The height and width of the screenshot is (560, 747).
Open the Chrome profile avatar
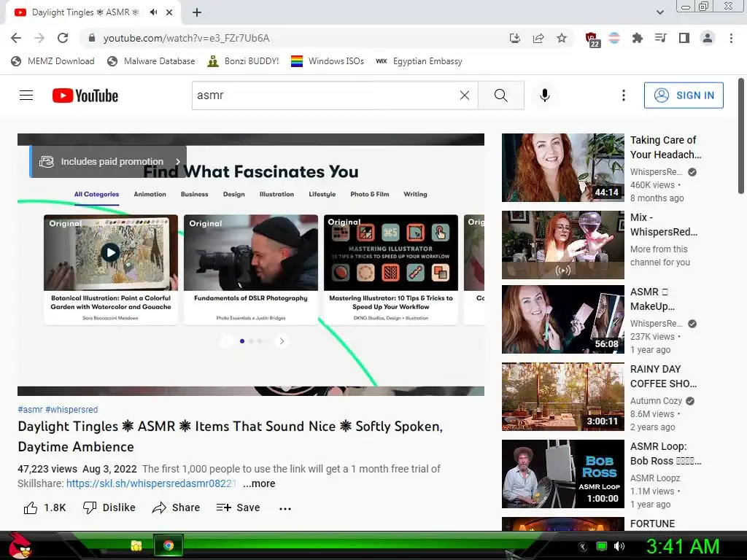[x=708, y=38]
